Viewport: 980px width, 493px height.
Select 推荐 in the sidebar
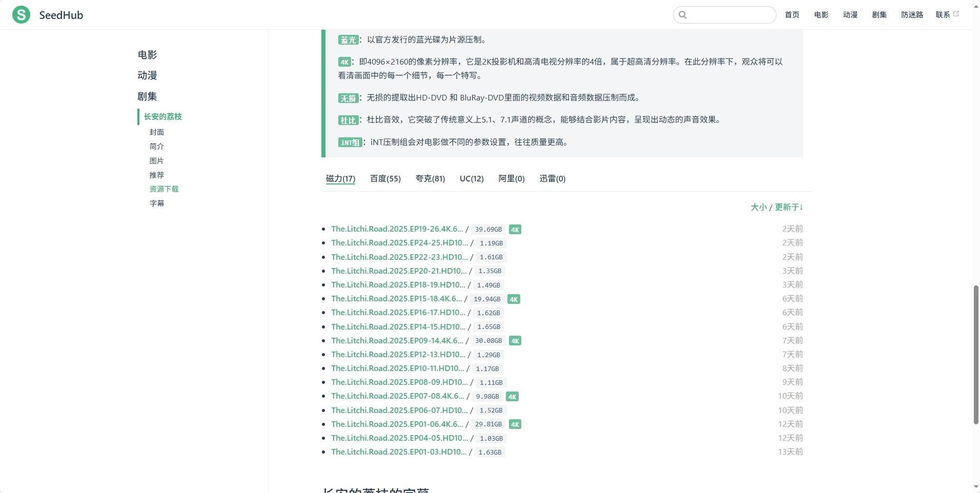[x=157, y=175]
